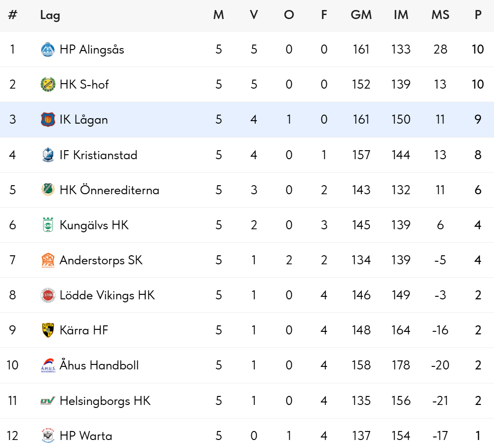Open the HP Alingsås team name link

coord(92,50)
